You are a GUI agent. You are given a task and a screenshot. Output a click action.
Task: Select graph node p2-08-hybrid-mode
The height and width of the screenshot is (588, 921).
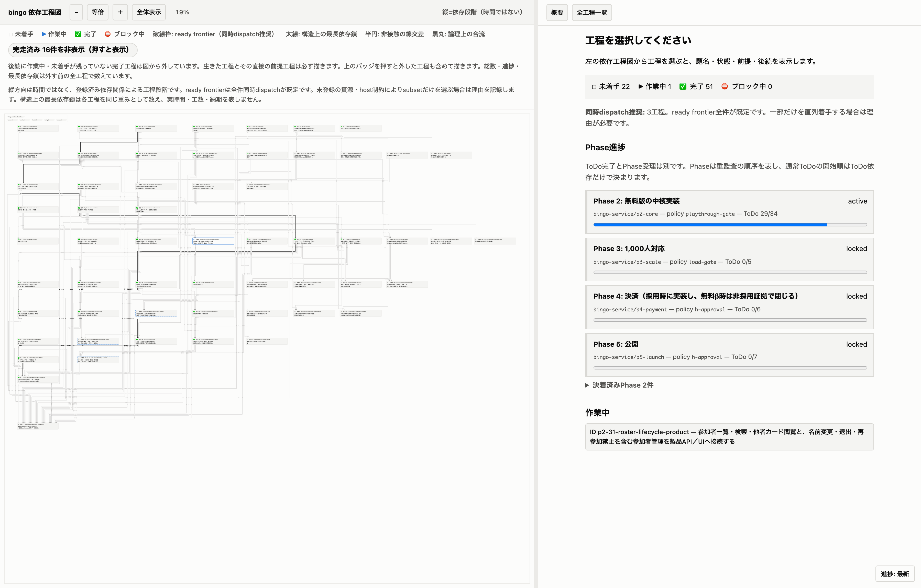point(156,341)
